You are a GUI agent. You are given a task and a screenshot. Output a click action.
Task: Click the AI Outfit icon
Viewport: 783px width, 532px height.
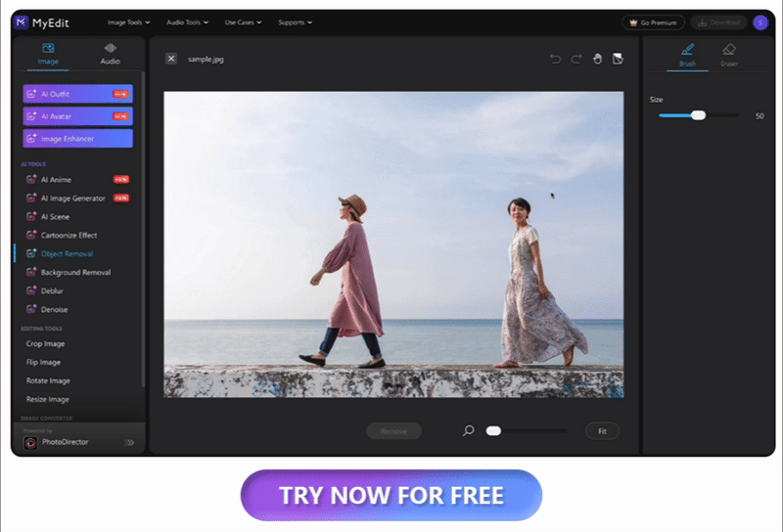pyautogui.click(x=31, y=93)
